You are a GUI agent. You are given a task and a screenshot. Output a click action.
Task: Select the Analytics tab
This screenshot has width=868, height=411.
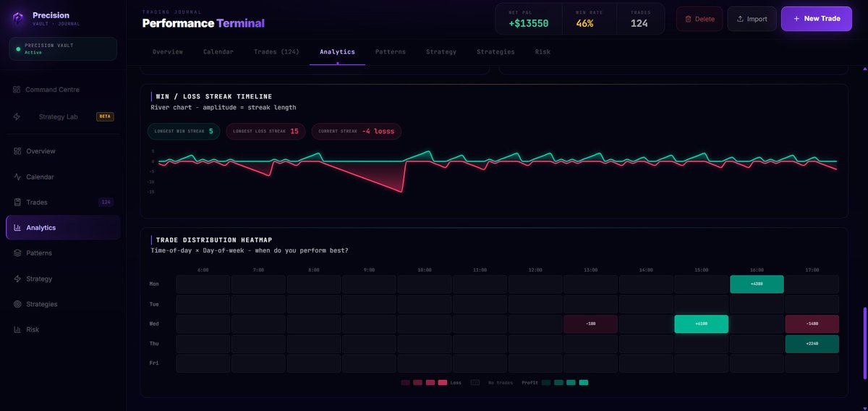tap(337, 52)
